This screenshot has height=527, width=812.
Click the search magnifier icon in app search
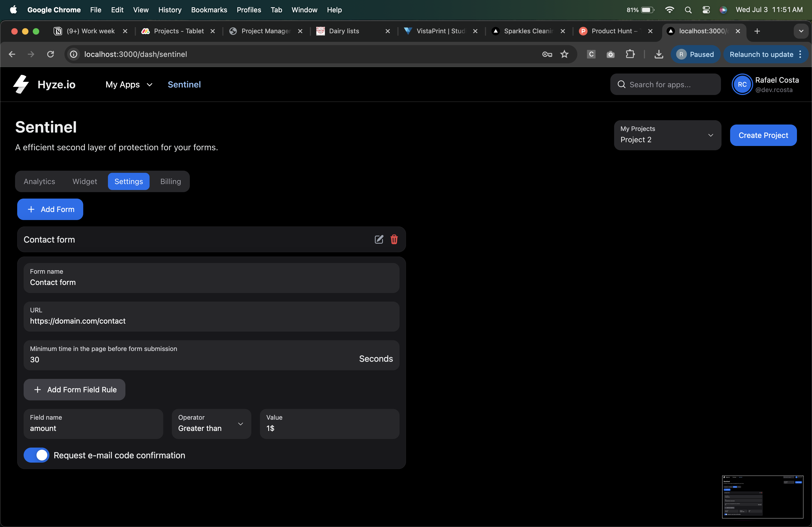[x=621, y=84]
